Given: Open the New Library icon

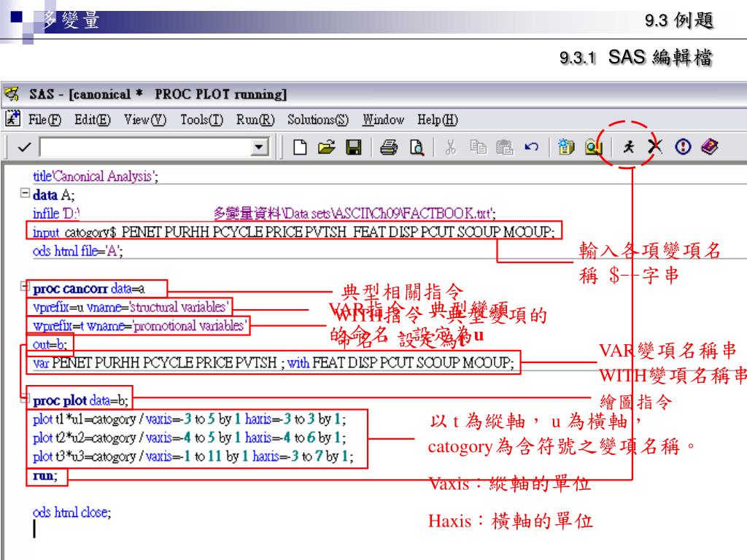Looking at the screenshot, I should tap(566, 147).
